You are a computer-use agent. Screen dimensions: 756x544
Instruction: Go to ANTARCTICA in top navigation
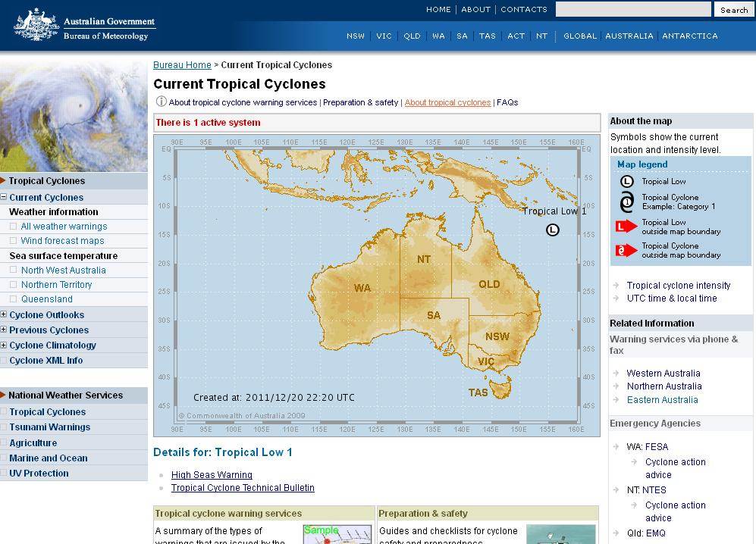point(689,36)
